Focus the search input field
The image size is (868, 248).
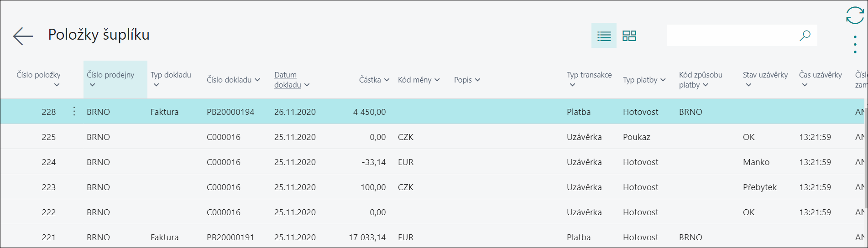click(x=732, y=36)
